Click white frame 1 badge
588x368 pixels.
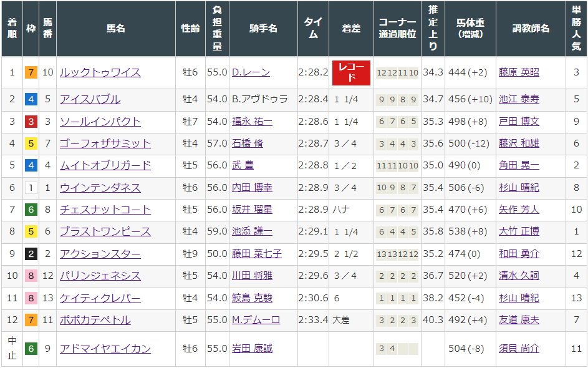point(31,188)
